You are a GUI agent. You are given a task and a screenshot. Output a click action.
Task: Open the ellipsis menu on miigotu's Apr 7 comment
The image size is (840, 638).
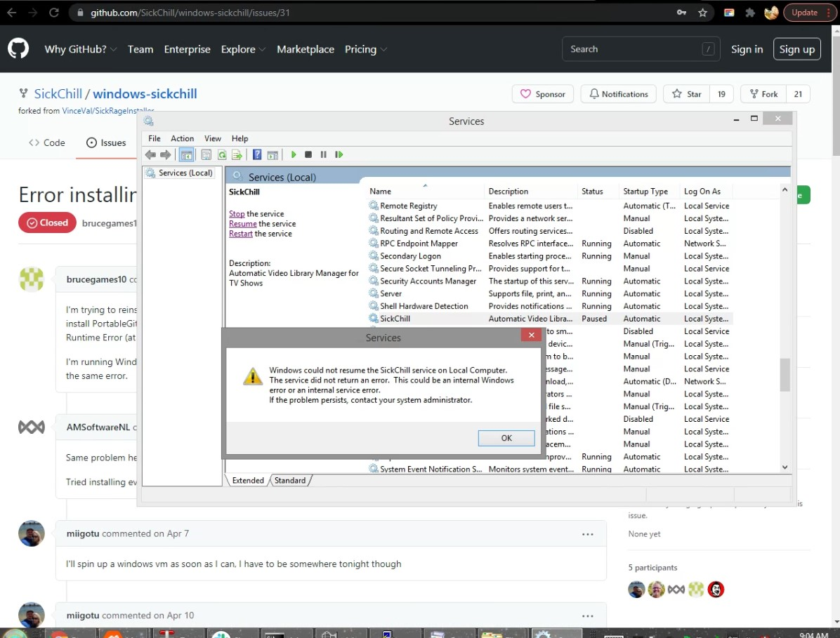tap(588, 533)
